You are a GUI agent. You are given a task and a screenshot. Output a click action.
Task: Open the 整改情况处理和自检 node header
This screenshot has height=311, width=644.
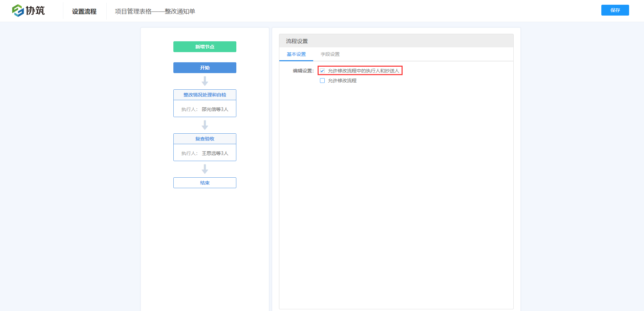tap(205, 95)
